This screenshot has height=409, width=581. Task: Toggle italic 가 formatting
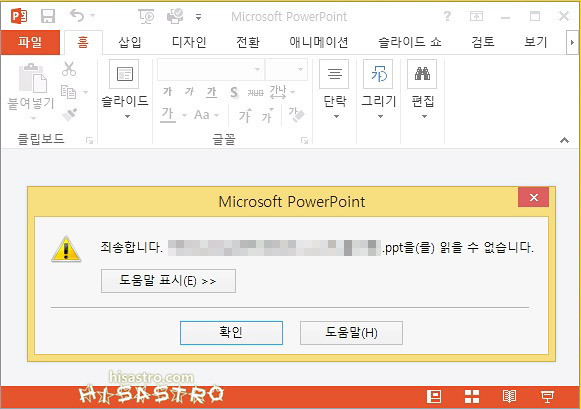pos(189,92)
